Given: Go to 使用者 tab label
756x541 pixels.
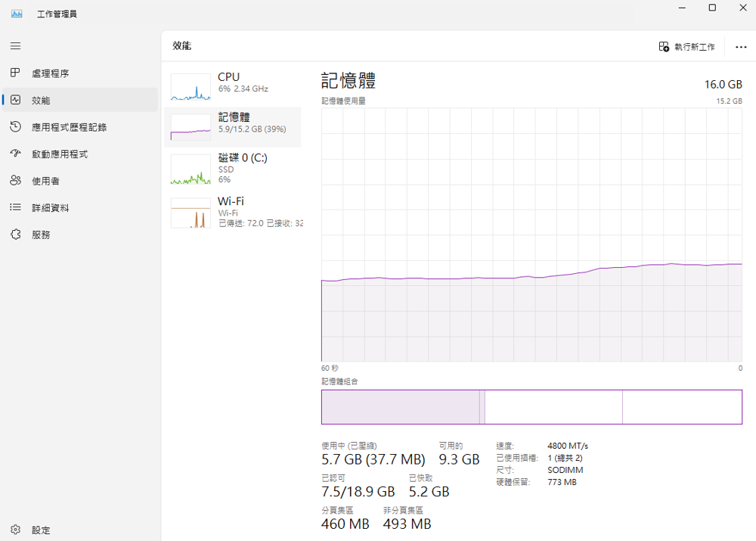Looking at the screenshot, I should pyautogui.click(x=46, y=181).
